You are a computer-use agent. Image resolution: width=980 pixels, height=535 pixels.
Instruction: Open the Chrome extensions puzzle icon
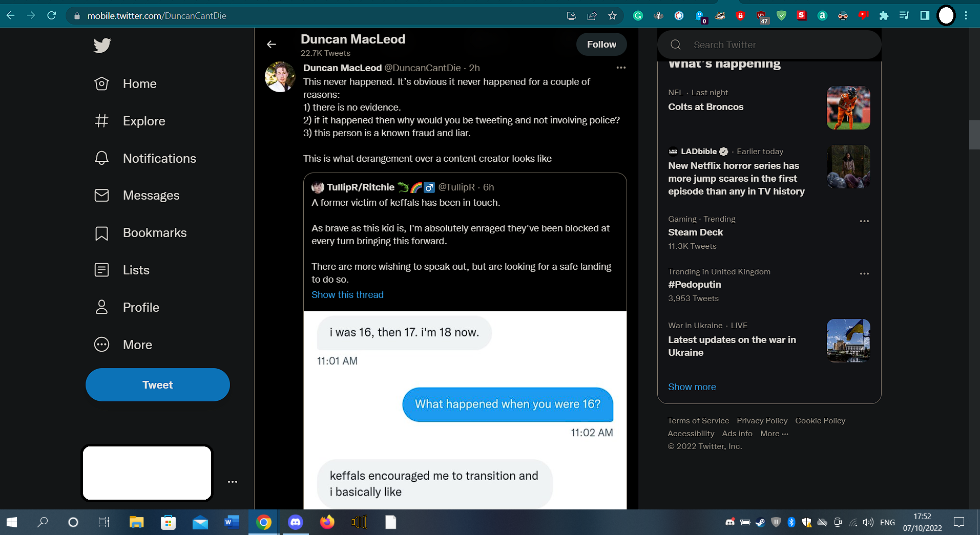pyautogui.click(x=884, y=16)
